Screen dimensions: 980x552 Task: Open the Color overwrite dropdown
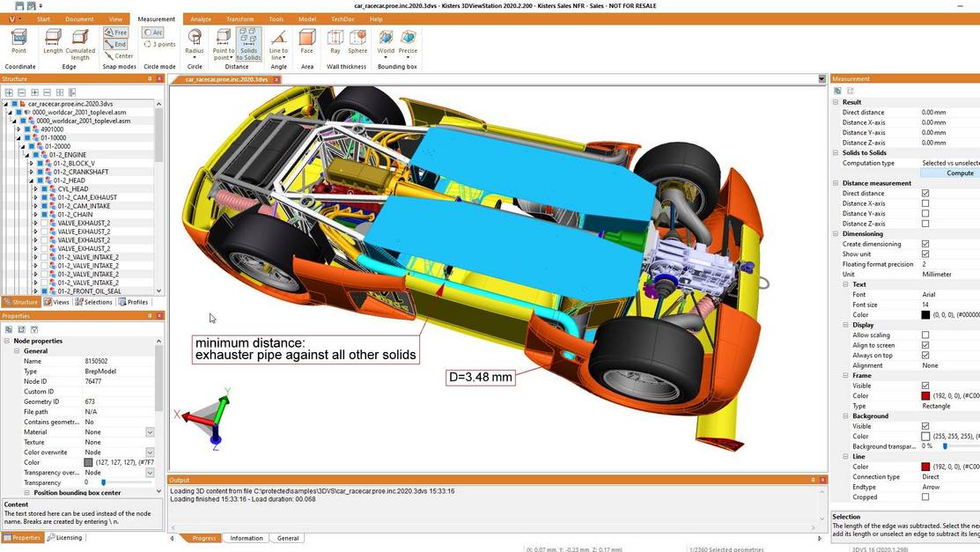(x=150, y=452)
